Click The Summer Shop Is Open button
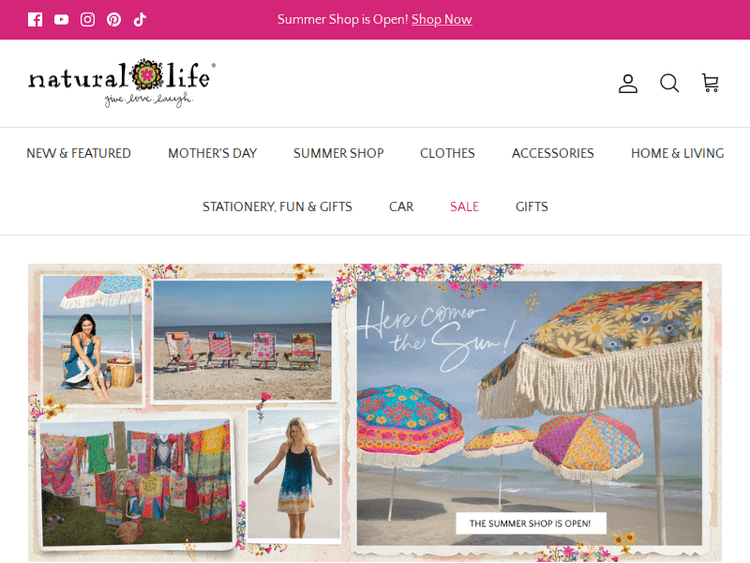This screenshot has height=563, width=750. (530, 523)
